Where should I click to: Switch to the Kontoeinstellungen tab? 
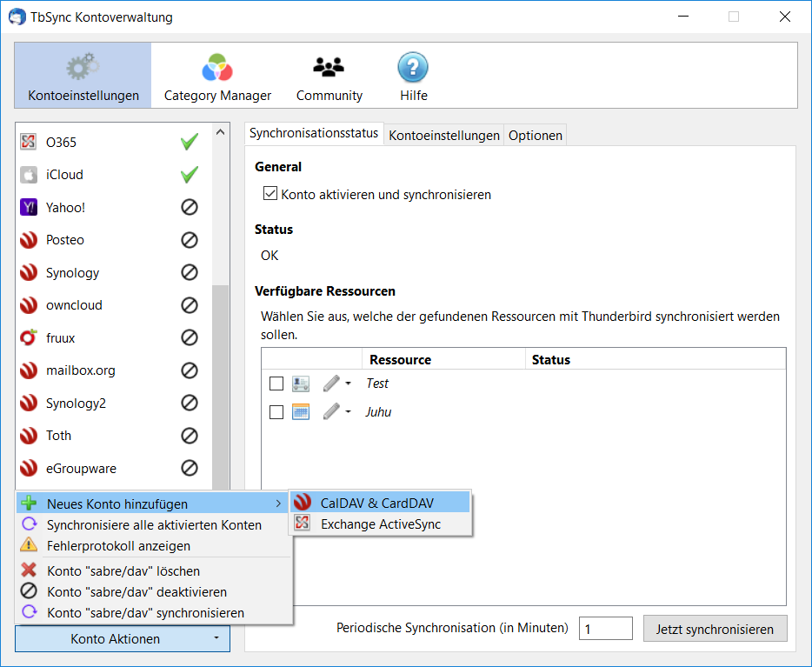click(443, 135)
